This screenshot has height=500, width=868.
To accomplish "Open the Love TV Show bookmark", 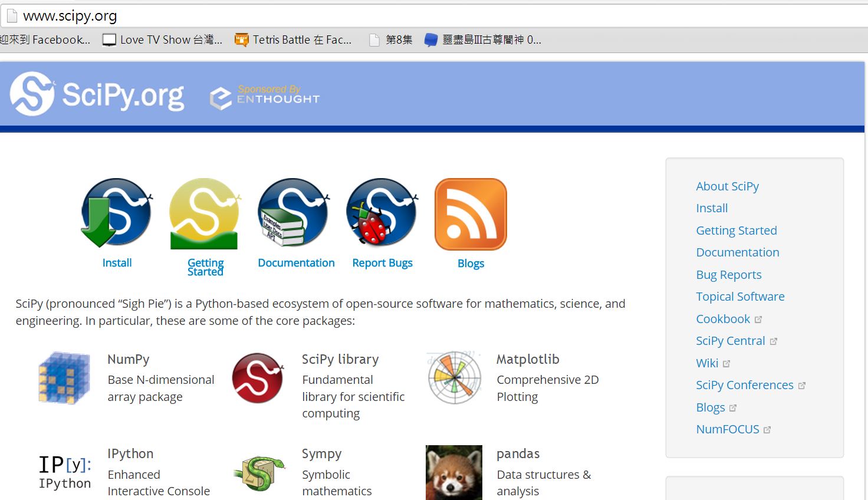I will point(162,40).
